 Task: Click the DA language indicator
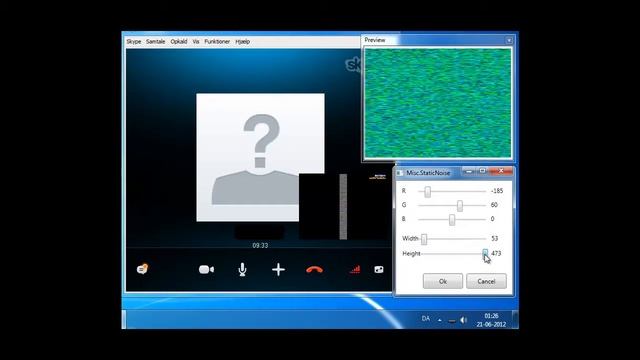(425, 318)
